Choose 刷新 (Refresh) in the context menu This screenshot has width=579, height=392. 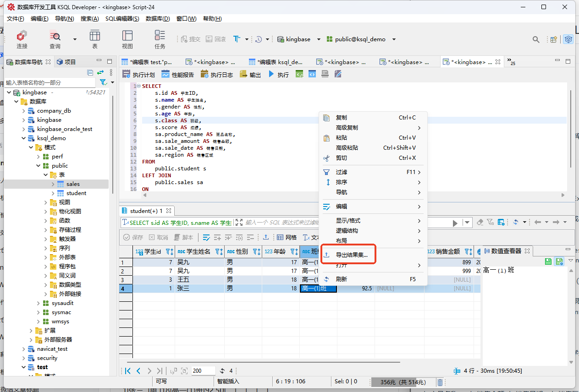click(x=342, y=279)
